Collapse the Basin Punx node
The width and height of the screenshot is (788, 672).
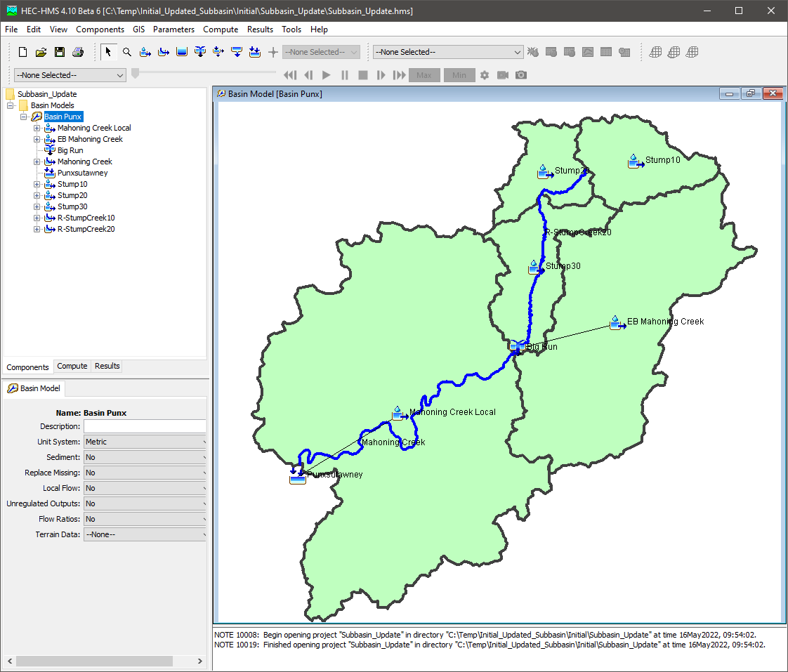(x=23, y=117)
